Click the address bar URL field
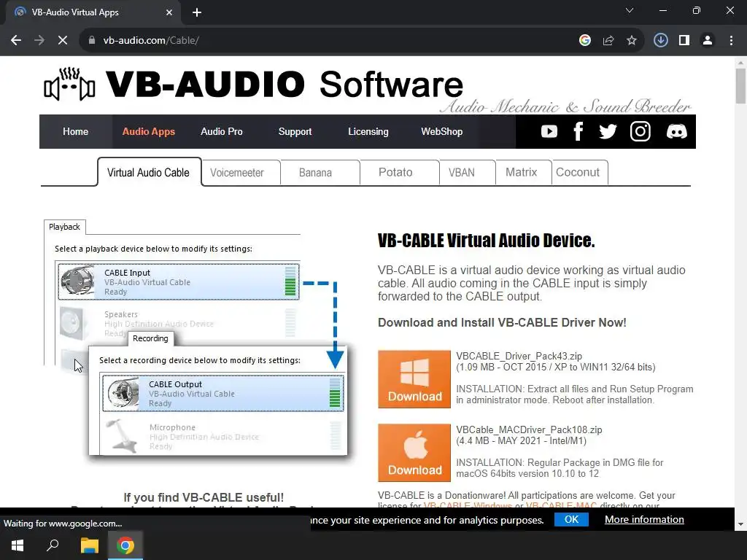747x560 pixels. 333,41
